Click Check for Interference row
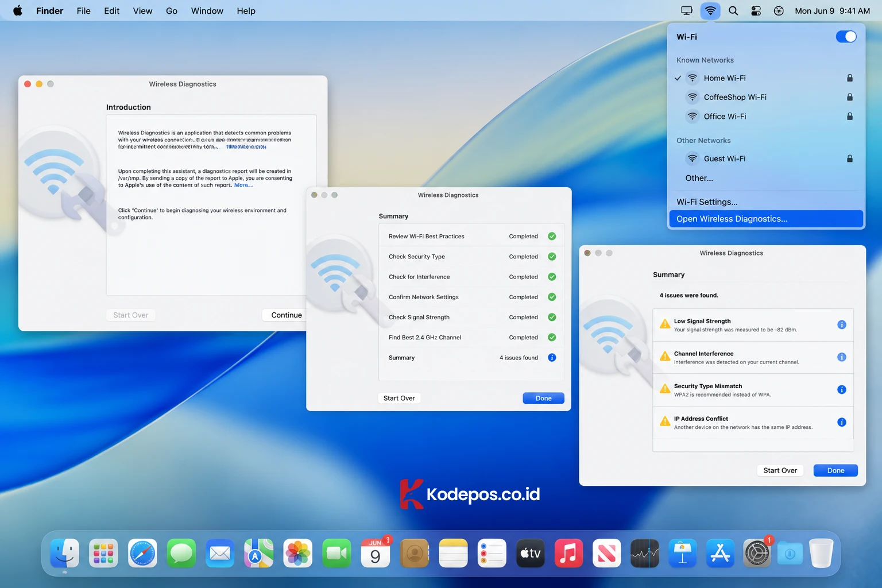This screenshot has height=588, width=882. click(471, 277)
